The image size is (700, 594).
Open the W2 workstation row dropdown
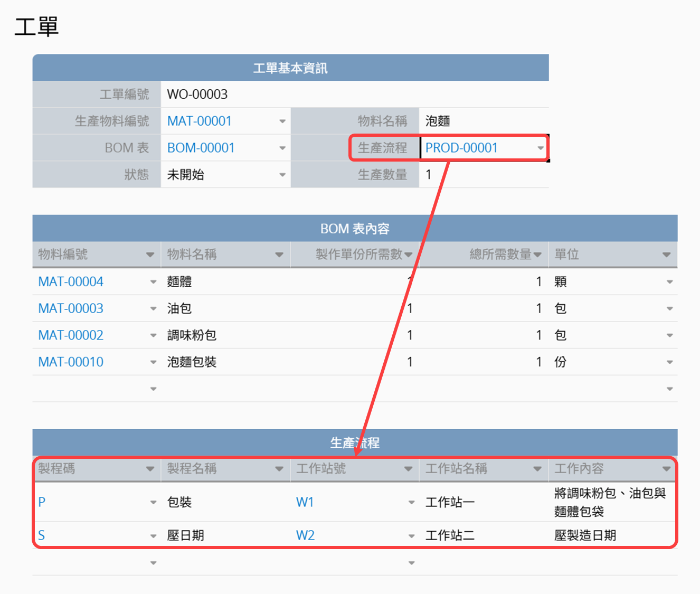pyautogui.click(x=411, y=536)
